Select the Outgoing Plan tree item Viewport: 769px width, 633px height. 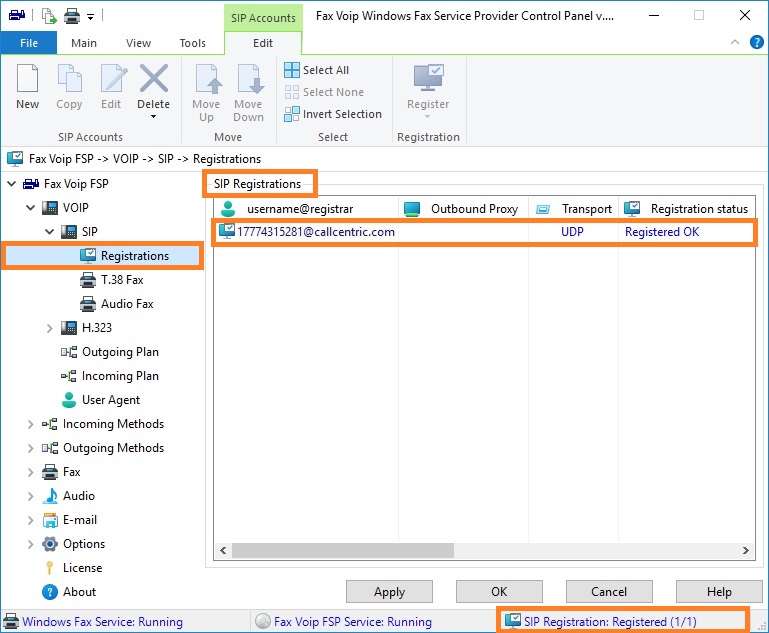point(110,352)
